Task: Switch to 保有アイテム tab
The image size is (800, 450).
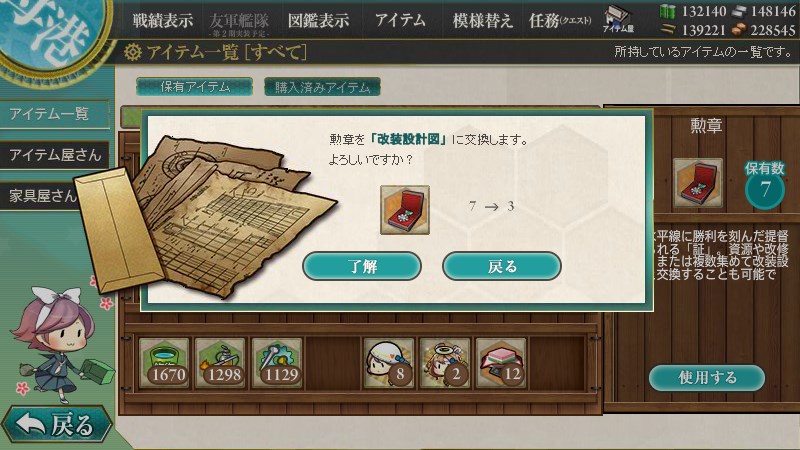Action: point(194,87)
